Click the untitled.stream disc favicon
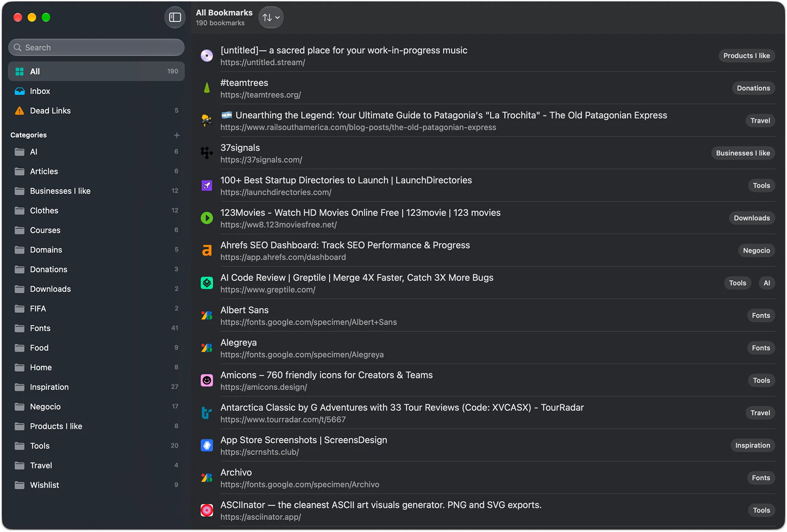Viewport: 787px width, 532px height. pyautogui.click(x=207, y=56)
